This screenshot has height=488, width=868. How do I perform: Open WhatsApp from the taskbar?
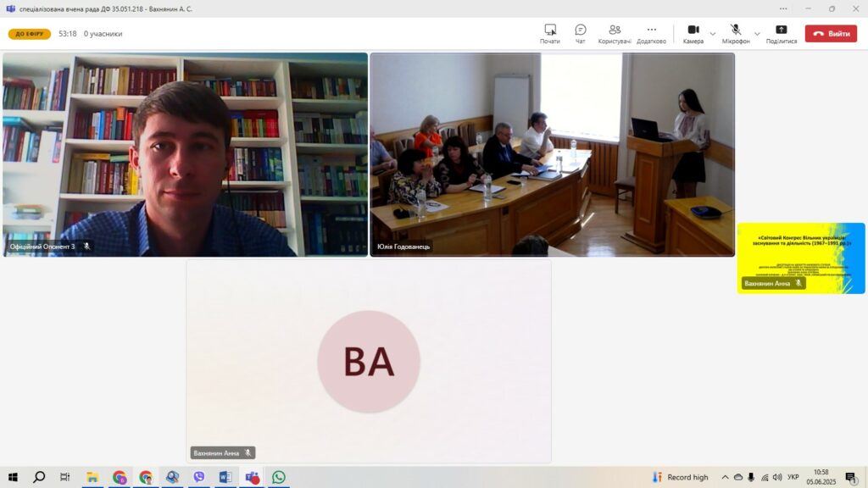(x=278, y=477)
